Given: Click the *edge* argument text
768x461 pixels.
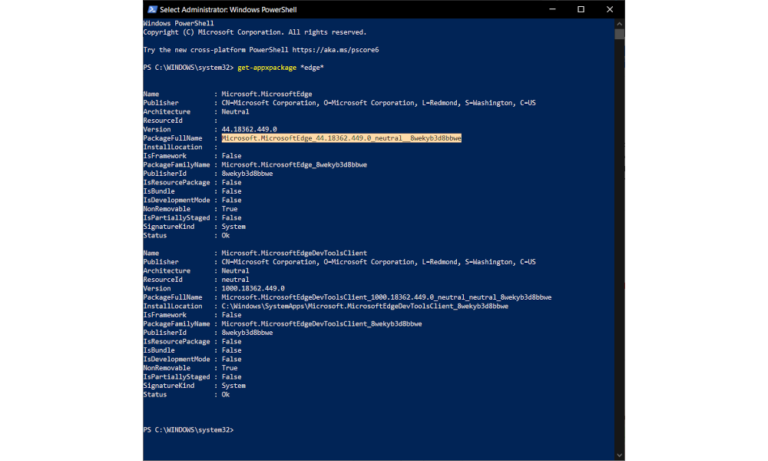Looking at the screenshot, I should pyautogui.click(x=312, y=68).
